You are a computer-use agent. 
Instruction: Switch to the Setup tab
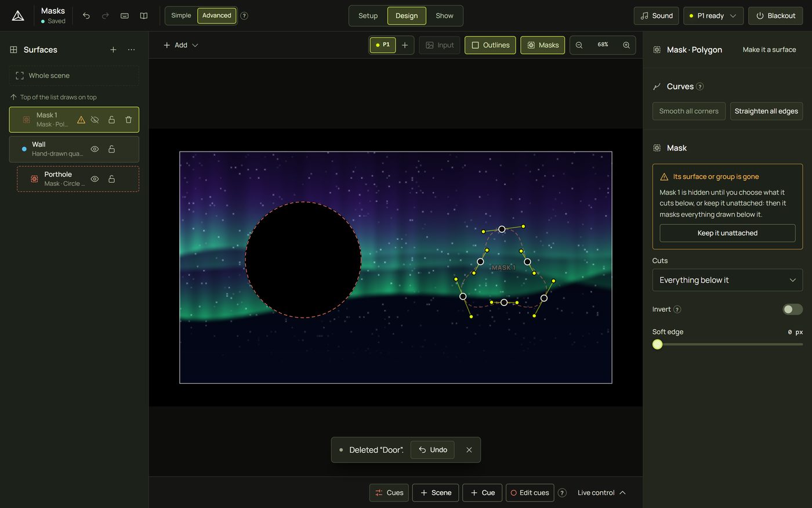tap(368, 16)
